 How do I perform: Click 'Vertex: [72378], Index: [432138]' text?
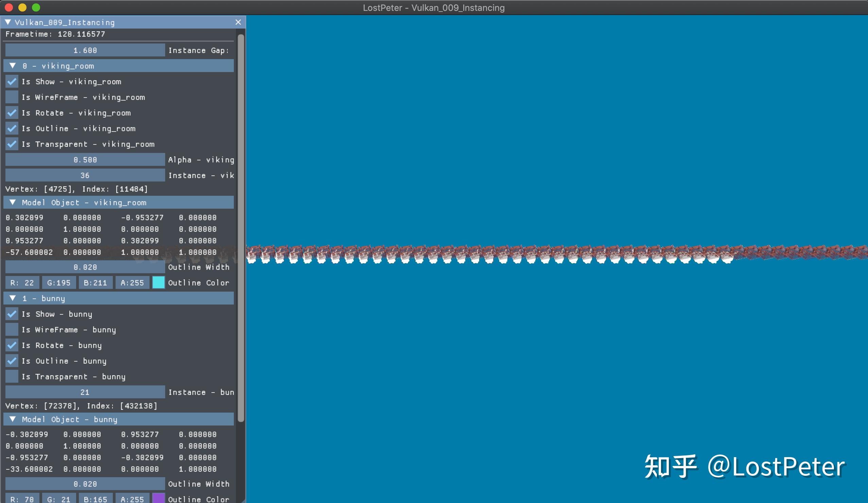coord(81,406)
